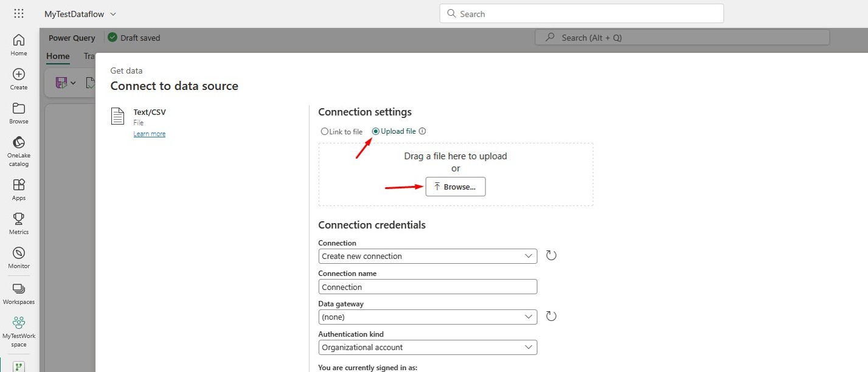Open the Learn more link
The image size is (868, 372).
pos(150,134)
